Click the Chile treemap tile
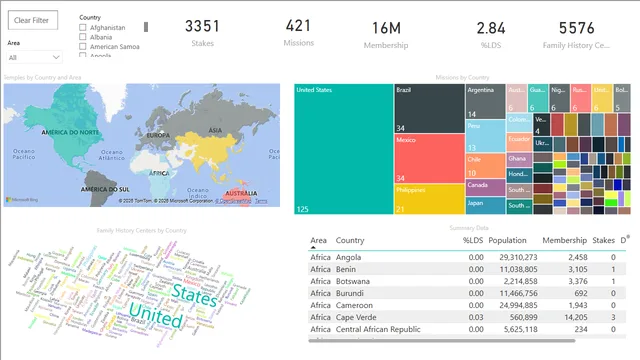Screen dimensions: 640x360 486,166
